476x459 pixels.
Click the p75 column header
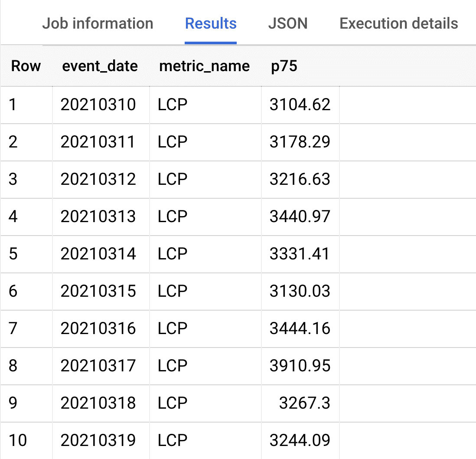tap(284, 66)
